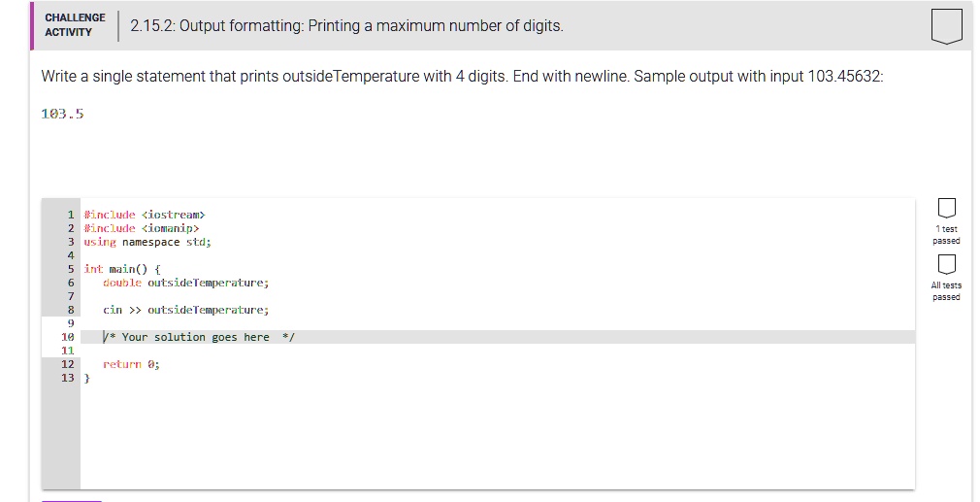Click the "return 0;" code line
The width and height of the screenshot is (980, 502).
(132, 364)
